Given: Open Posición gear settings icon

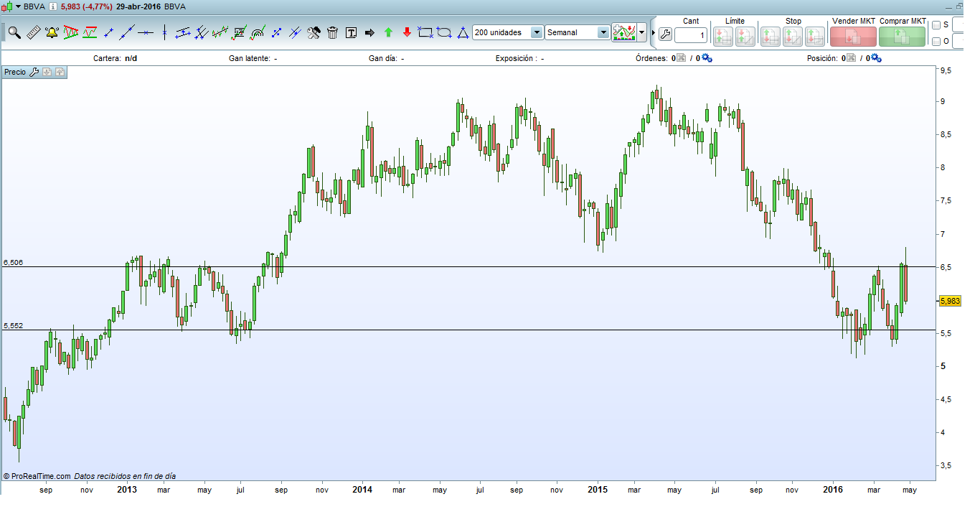Looking at the screenshot, I should 876,58.
